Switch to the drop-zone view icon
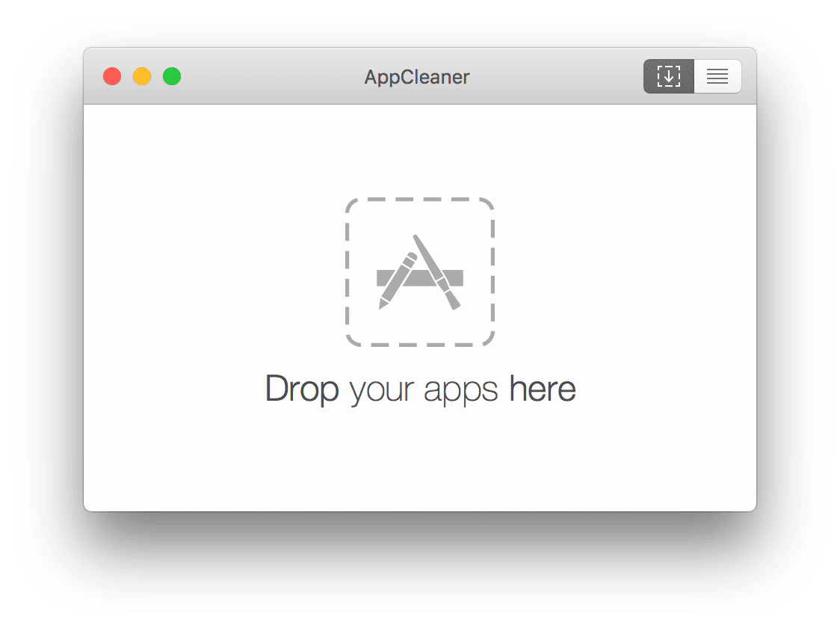Viewport: 840px width, 631px height. [x=669, y=76]
